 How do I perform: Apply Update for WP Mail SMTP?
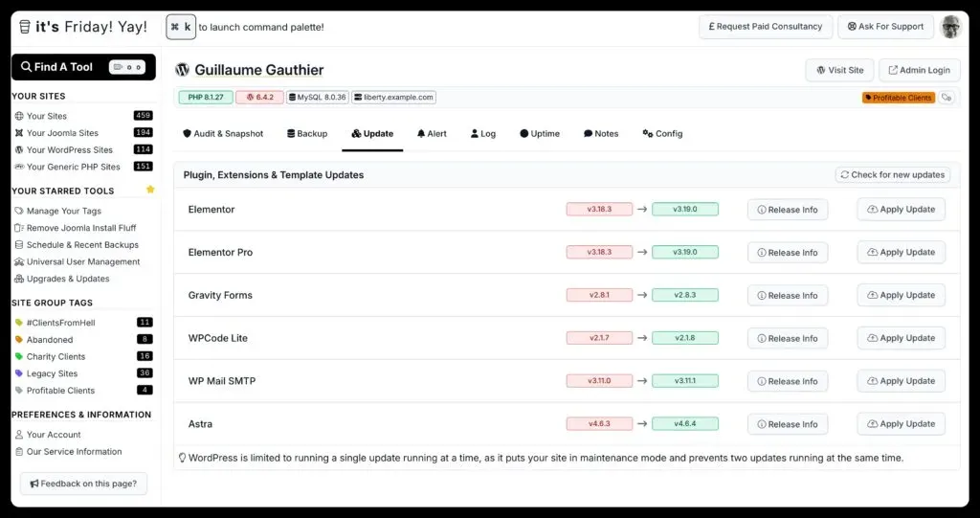pyautogui.click(x=901, y=381)
